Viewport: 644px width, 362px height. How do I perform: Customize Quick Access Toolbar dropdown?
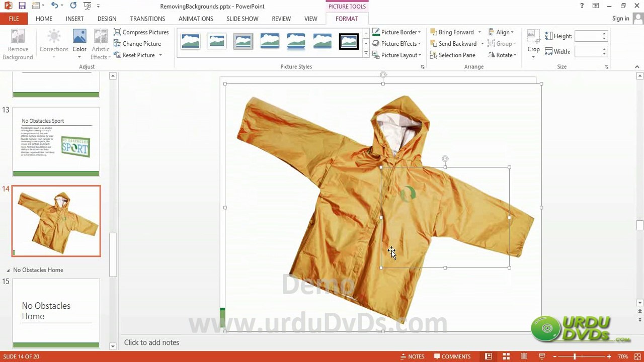98,6
